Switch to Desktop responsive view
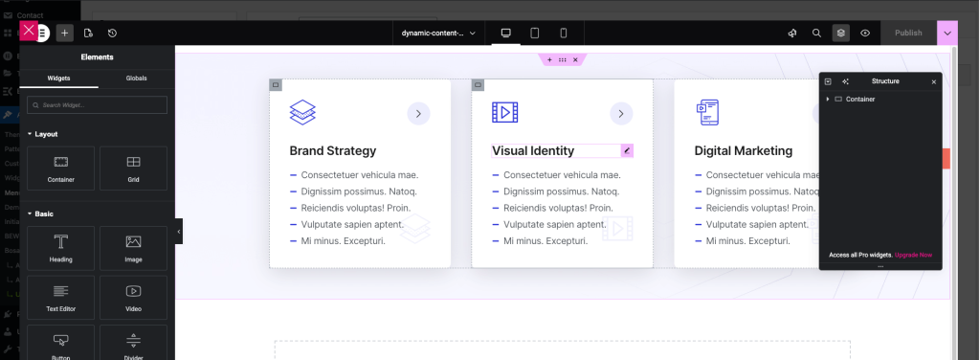The image size is (980, 360). click(x=506, y=34)
